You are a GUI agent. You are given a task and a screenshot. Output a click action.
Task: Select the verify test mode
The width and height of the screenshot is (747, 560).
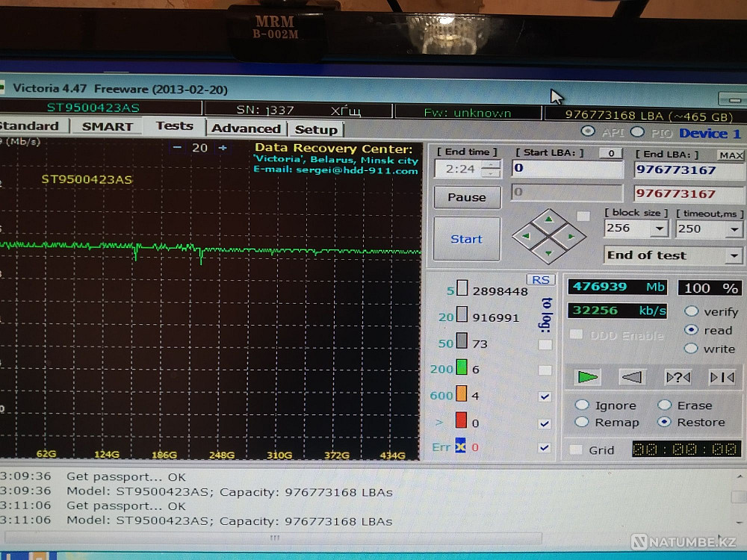pyautogui.click(x=691, y=311)
